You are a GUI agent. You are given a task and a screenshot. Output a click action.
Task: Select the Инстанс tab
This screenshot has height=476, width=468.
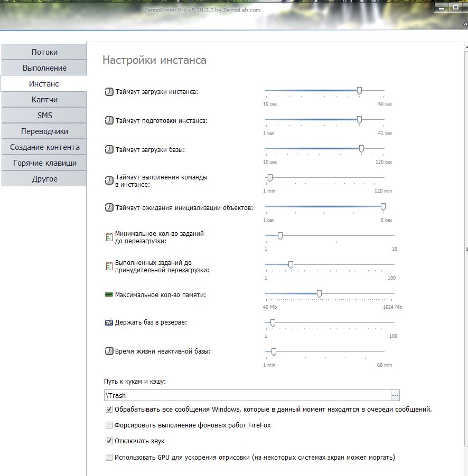pyautogui.click(x=44, y=83)
